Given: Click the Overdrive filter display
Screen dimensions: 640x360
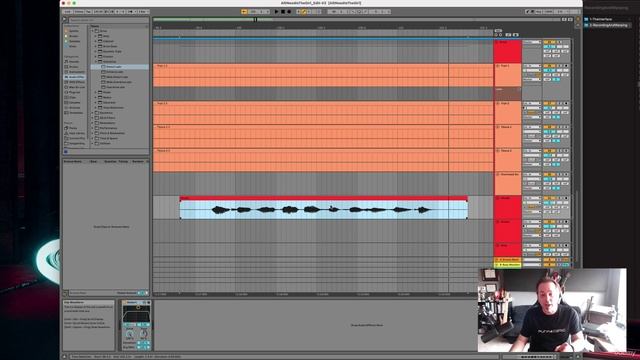Looking at the screenshot, I should 136,314.
